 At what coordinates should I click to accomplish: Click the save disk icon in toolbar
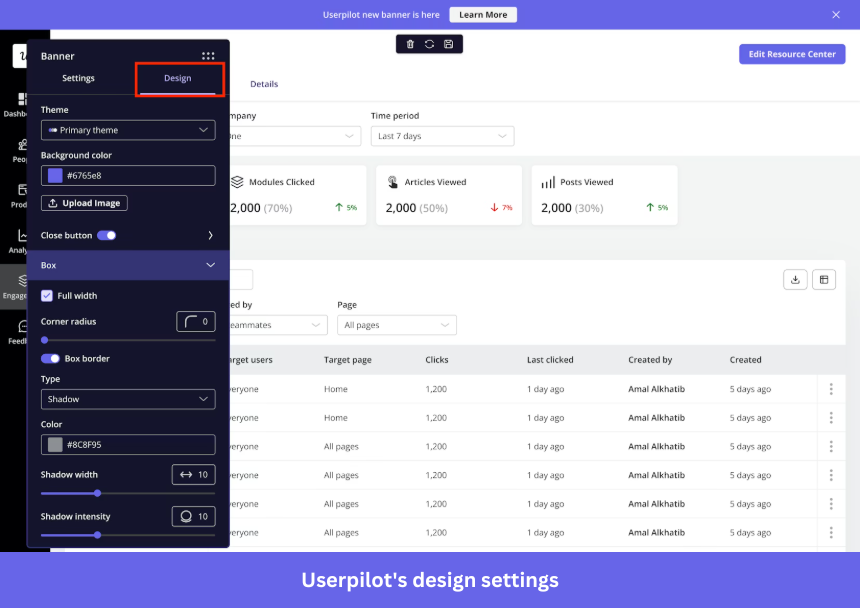[448, 44]
